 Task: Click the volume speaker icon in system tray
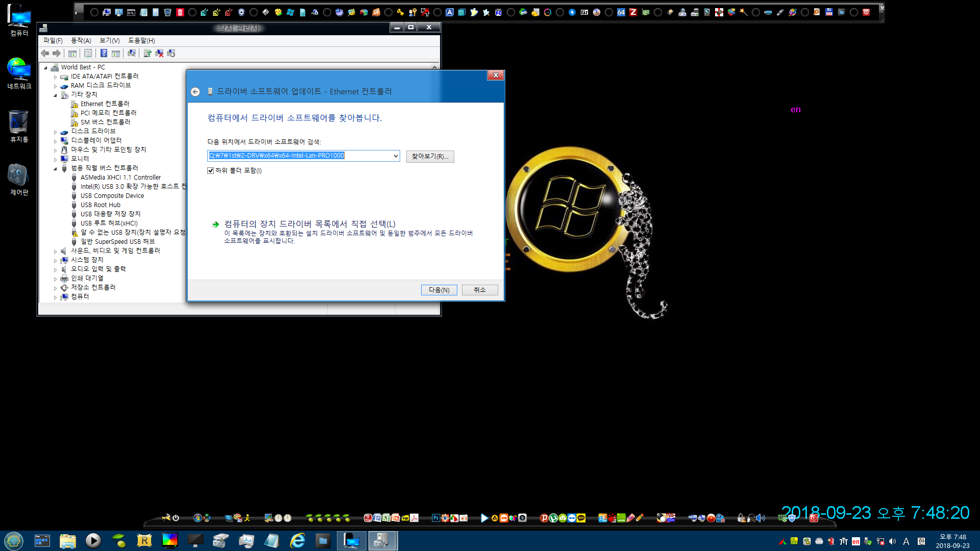pos(892,541)
